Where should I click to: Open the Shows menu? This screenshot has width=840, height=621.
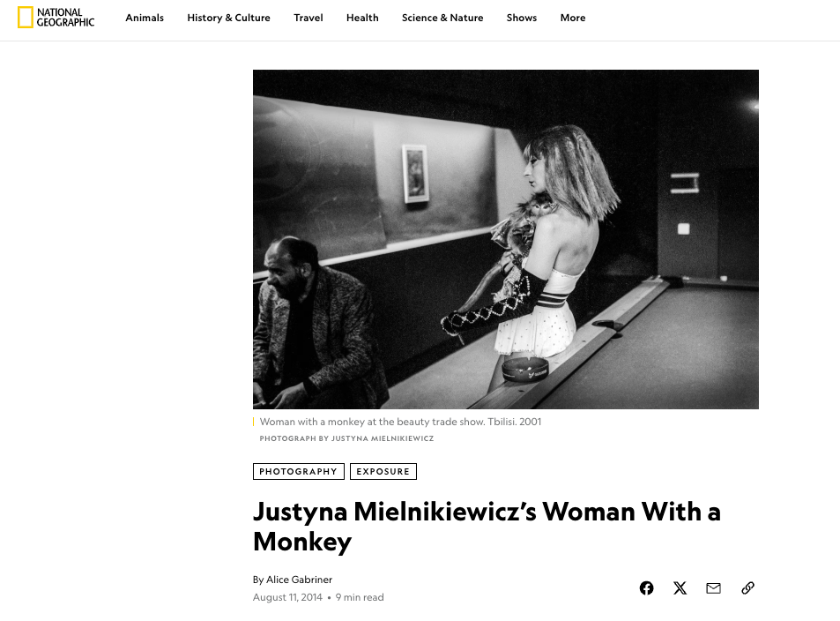[522, 18]
